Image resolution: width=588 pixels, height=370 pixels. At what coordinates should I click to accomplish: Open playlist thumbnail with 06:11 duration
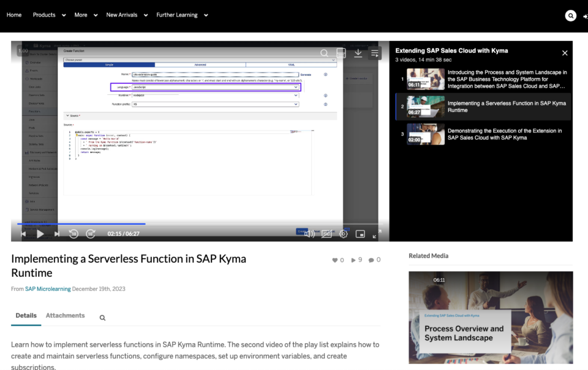426,79
